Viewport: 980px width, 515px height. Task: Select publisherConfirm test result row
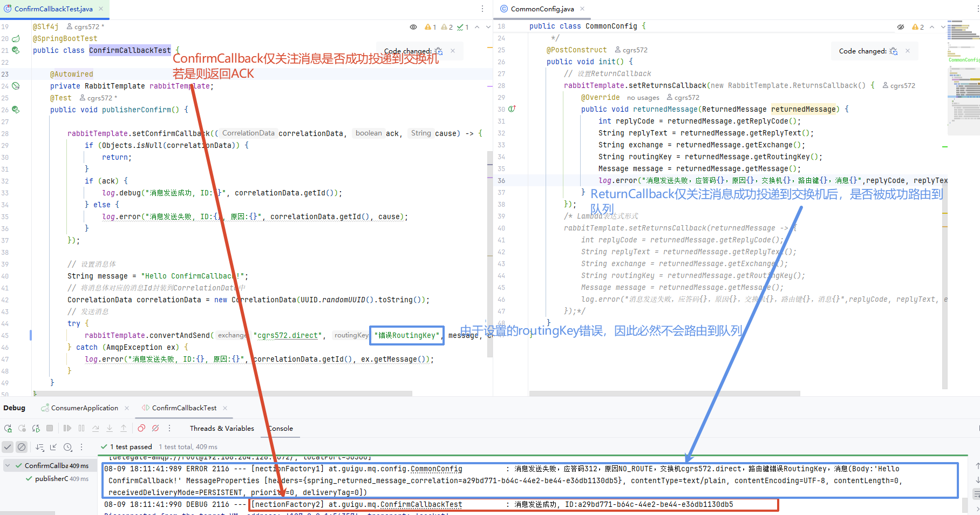click(x=56, y=479)
